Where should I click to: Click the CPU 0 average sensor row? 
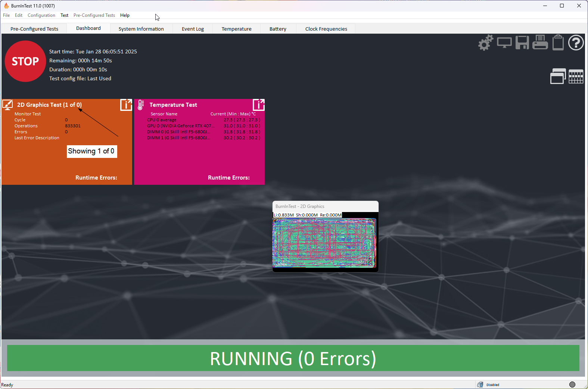click(x=203, y=120)
